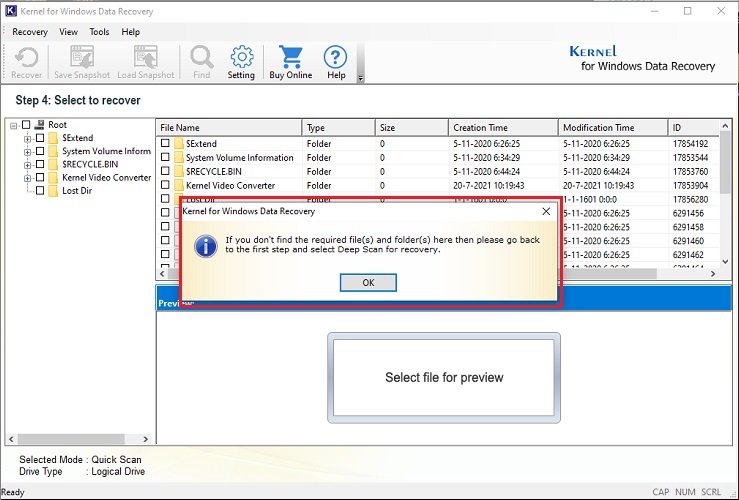
Task: Click the System Volume Information file name
Action: [x=239, y=157]
